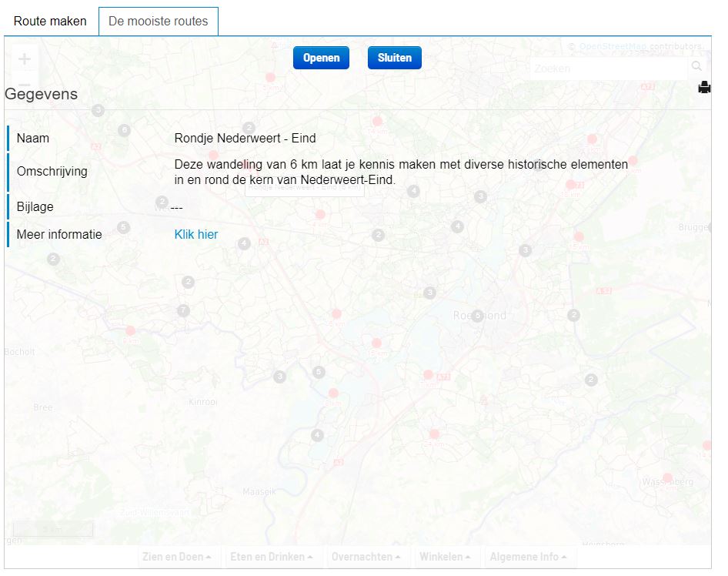Select the grey cluster marker numbered 6
This screenshot has width=728, height=576.
tap(125, 130)
